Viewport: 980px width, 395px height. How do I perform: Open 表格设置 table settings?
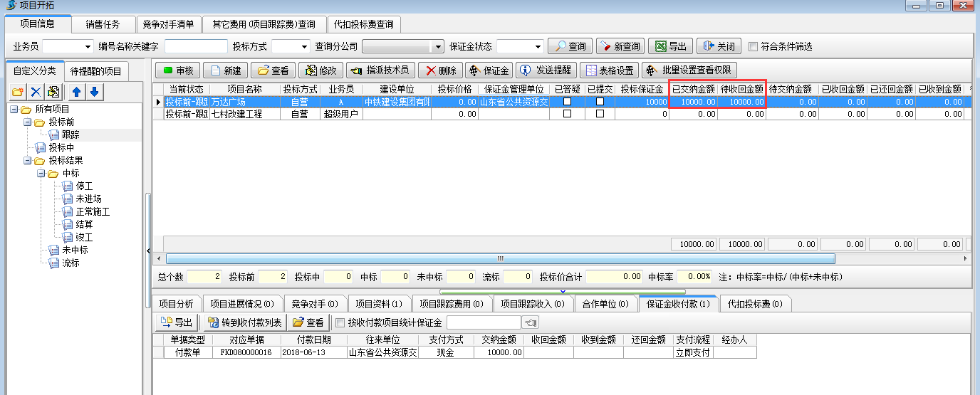pos(609,70)
